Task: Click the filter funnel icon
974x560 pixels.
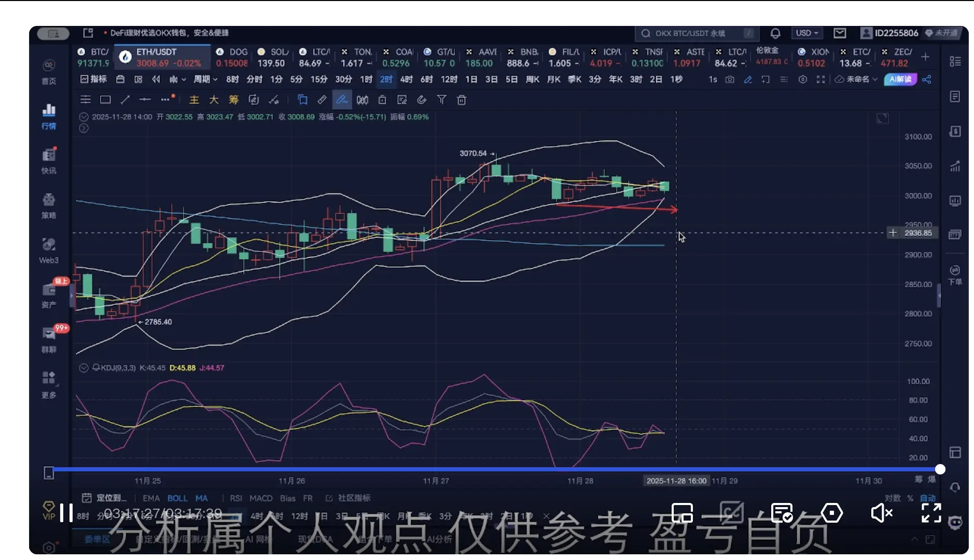Action: (441, 100)
